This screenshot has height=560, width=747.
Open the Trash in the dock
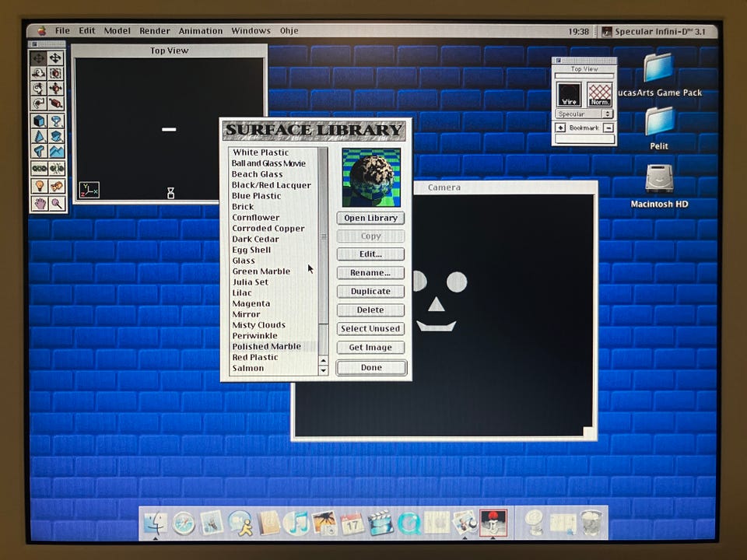point(591,523)
